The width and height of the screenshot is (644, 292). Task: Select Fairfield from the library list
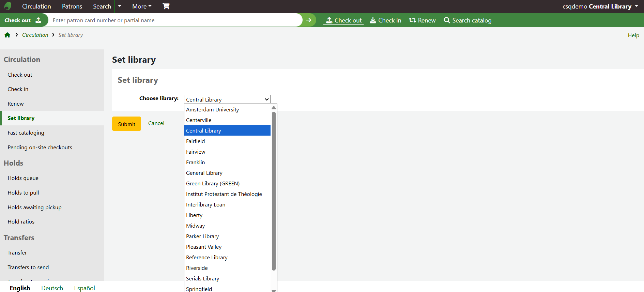[x=196, y=141]
